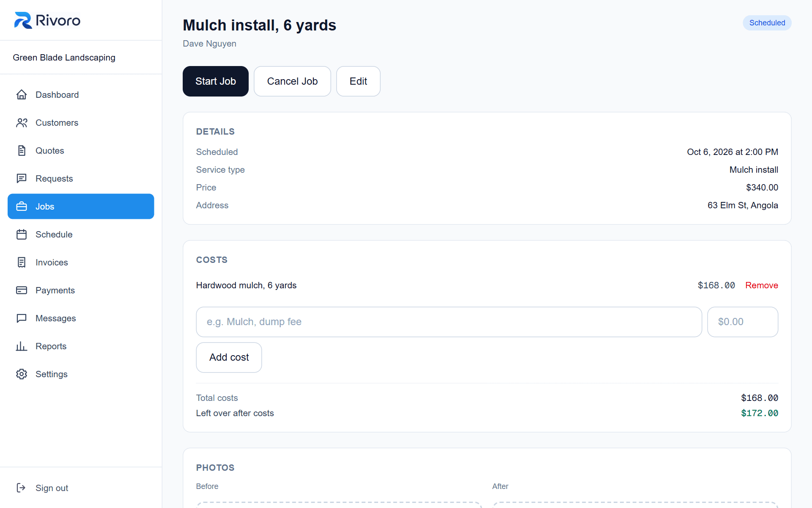Click the address 63 Elm St, Angola
Viewport: 812px width, 508px height.
pos(743,205)
